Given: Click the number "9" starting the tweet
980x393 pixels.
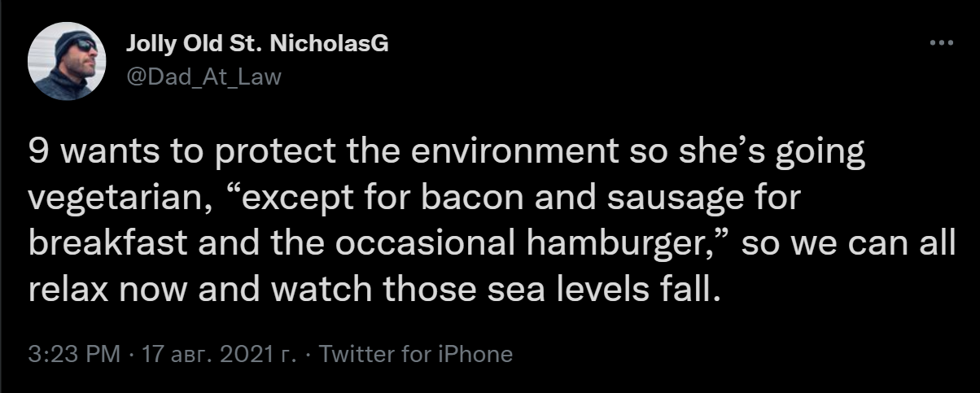Looking at the screenshot, I should pyautogui.click(x=37, y=154).
